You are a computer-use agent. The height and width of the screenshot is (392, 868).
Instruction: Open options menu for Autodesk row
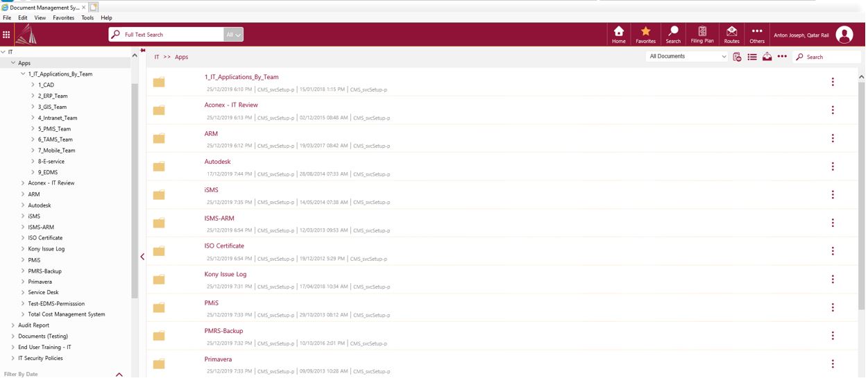(833, 167)
